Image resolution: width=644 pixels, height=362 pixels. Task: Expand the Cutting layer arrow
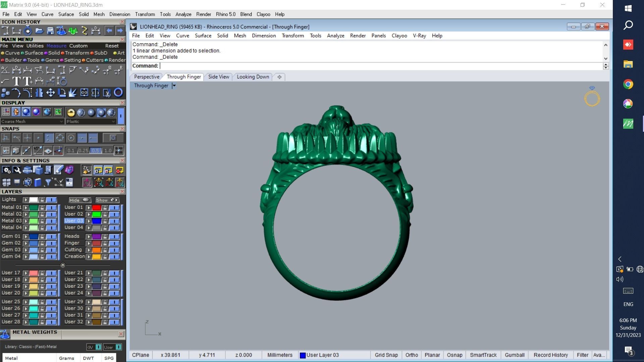point(89,250)
